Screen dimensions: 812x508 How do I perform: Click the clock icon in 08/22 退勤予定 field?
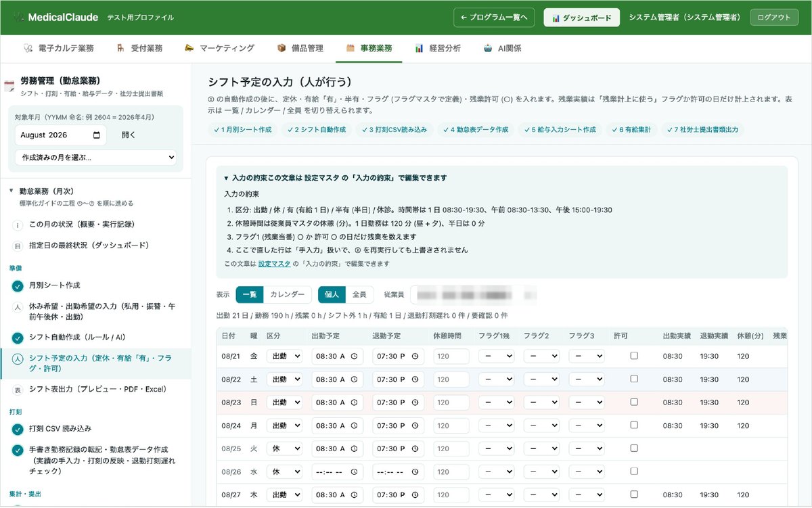click(x=415, y=379)
